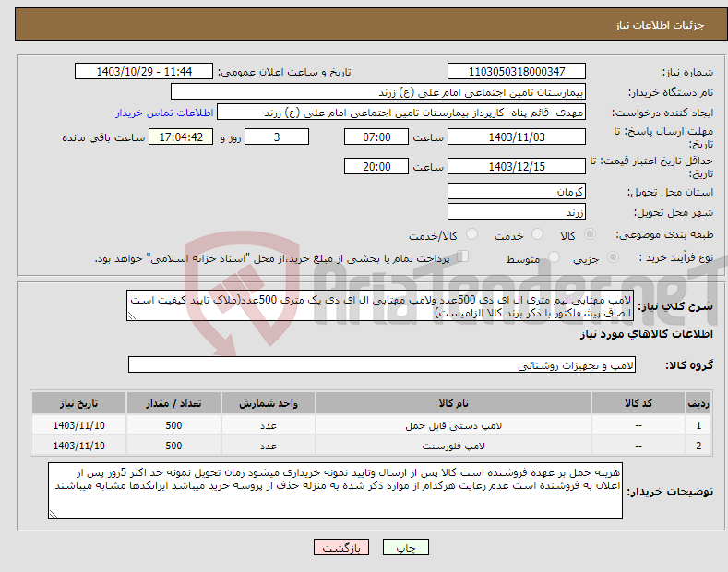
Task: Click the quantity 500 in row 1
Action: [x=173, y=425]
